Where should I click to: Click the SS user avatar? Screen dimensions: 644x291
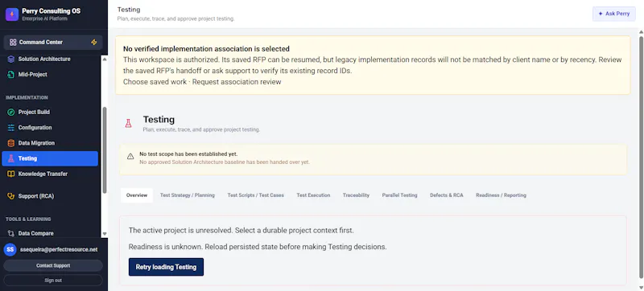10,249
